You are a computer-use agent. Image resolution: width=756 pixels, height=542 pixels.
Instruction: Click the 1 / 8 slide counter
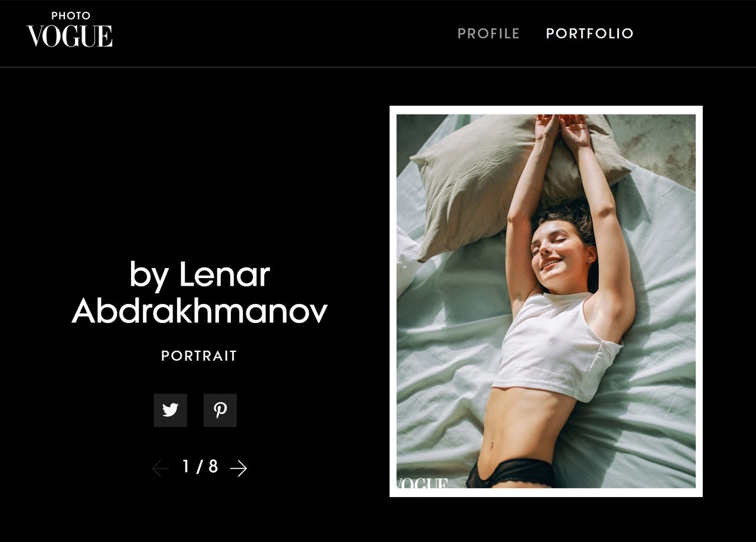point(200,467)
